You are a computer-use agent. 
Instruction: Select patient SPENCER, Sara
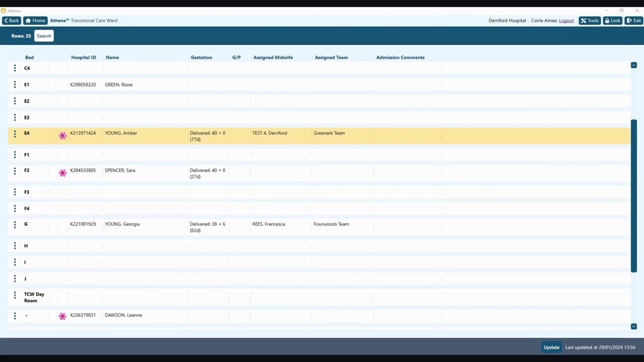click(x=120, y=170)
